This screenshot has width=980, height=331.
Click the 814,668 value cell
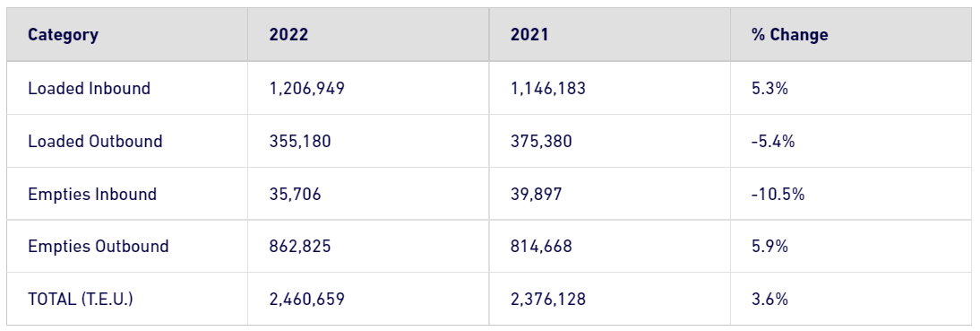541,246
